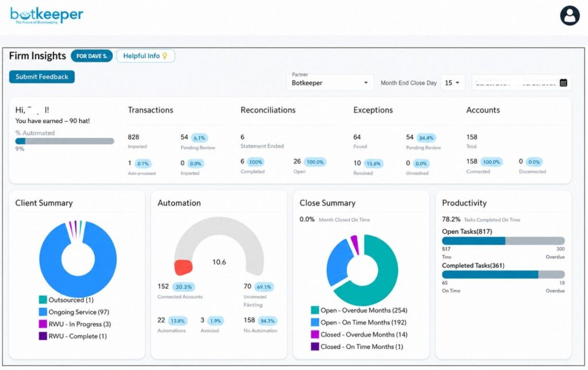Screen dimensions: 588x370
Task: Open the Month End Close Day dropdown
Action: (x=452, y=83)
